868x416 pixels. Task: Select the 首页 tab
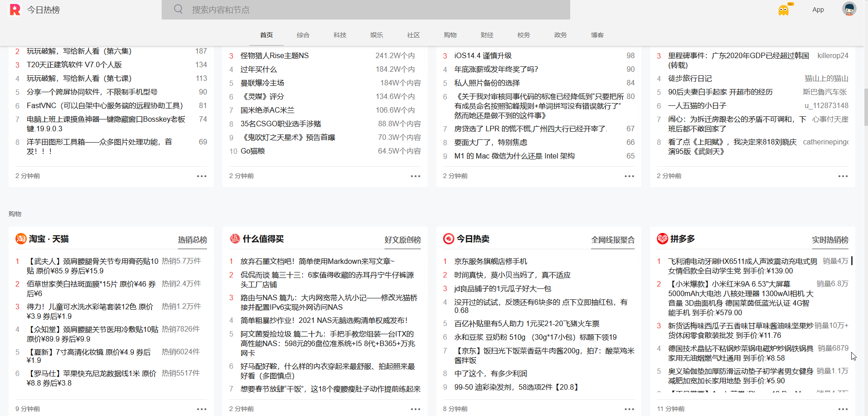coord(266,35)
